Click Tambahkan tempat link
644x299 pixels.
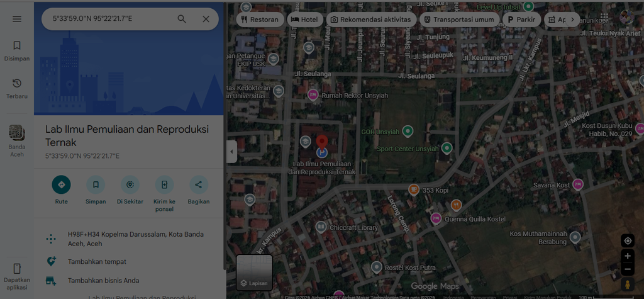pos(97,262)
